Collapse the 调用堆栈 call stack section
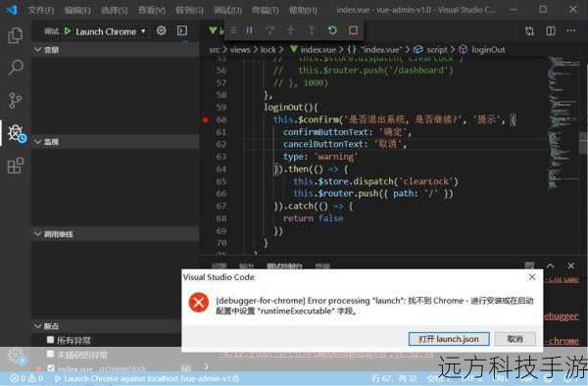Viewport: 588px width, 386px height. coord(115,234)
